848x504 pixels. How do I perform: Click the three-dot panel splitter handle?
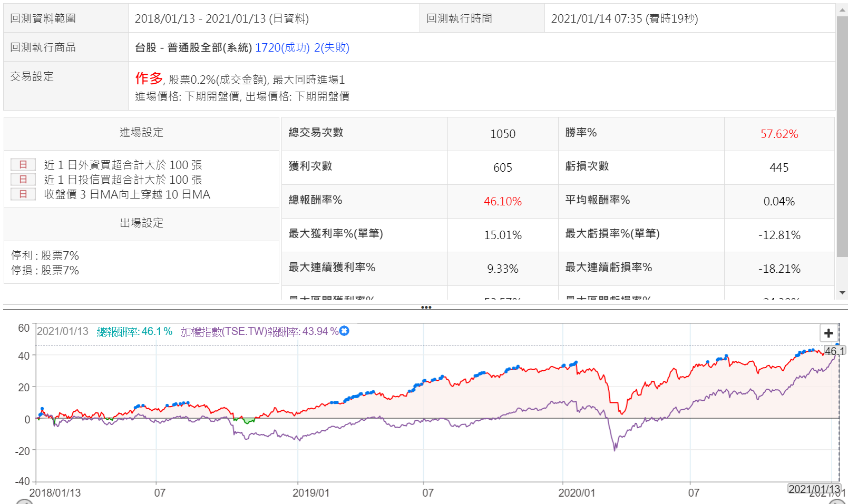(x=426, y=307)
